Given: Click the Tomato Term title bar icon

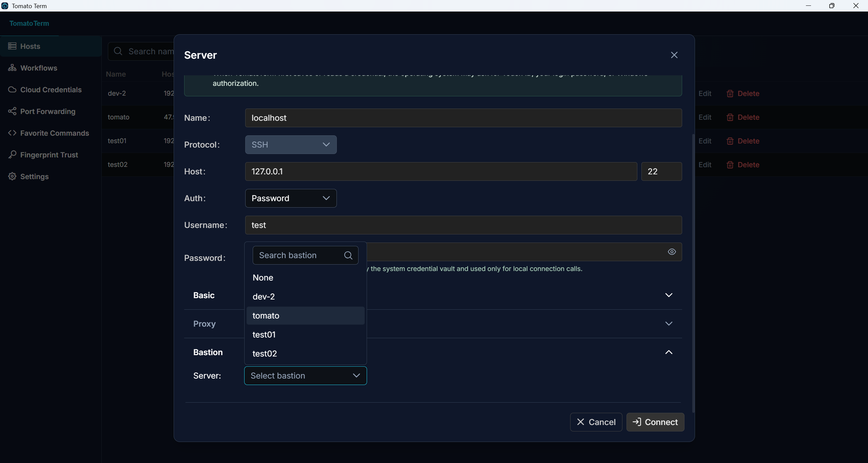Looking at the screenshot, I should (x=5, y=6).
